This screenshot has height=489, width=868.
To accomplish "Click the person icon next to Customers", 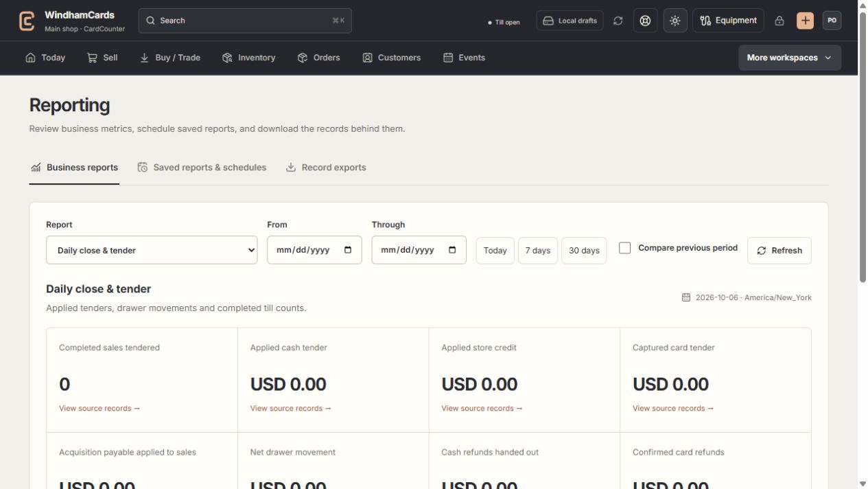I will [367, 58].
